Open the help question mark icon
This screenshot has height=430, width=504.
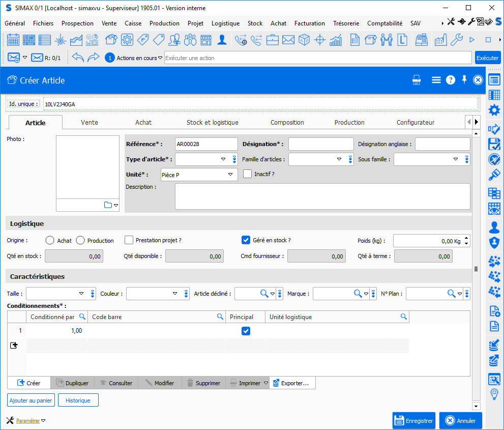coord(450,80)
